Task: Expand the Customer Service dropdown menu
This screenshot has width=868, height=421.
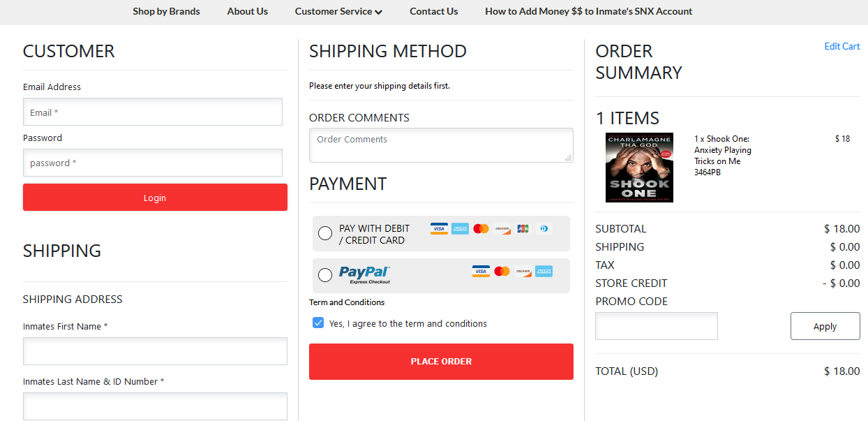Action: tap(338, 11)
